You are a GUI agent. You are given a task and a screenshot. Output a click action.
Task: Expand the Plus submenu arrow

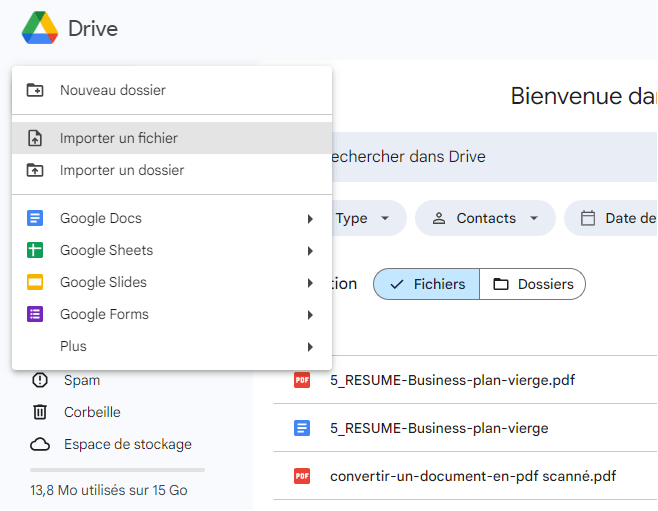[310, 347]
